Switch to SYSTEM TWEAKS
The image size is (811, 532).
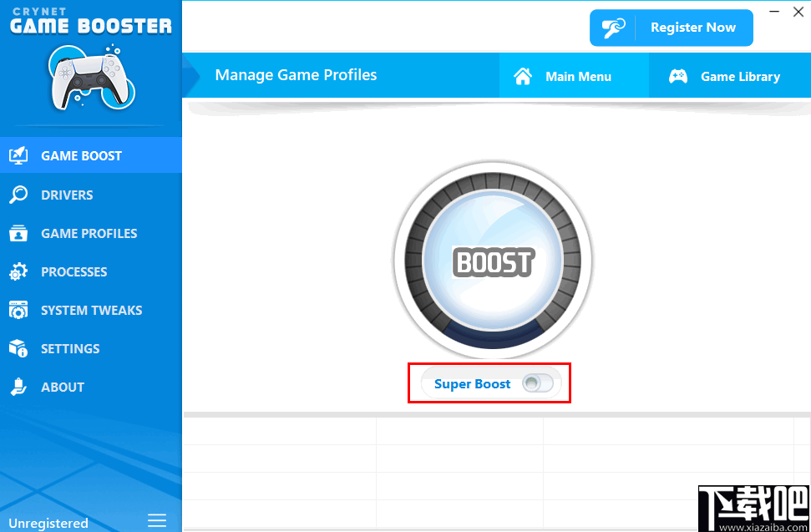(x=91, y=310)
